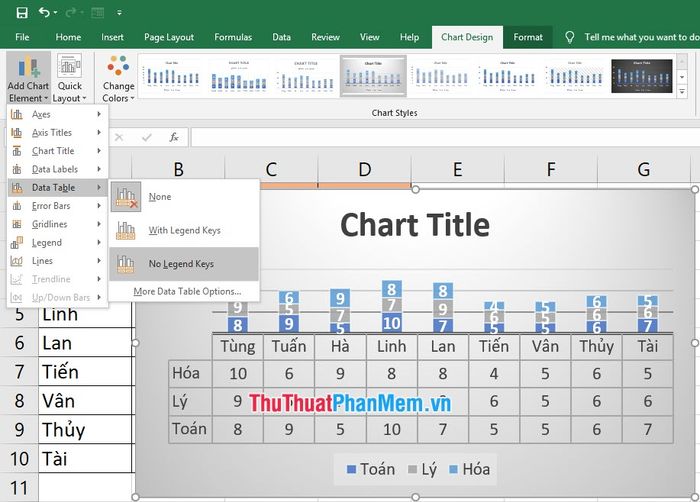Select row 10 header

[19, 459]
